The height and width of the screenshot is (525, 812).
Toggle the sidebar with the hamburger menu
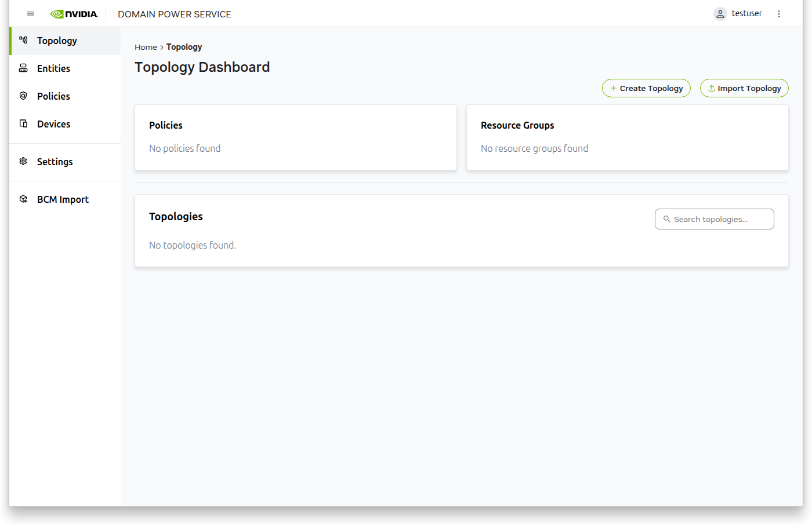(x=30, y=13)
